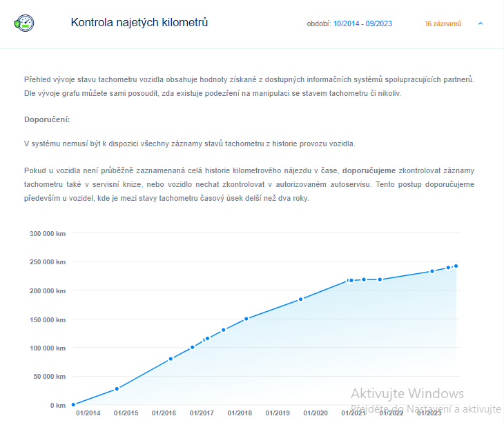Click the '100 000 km' axis label
The width and height of the screenshot is (504, 425).
(48, 348)
